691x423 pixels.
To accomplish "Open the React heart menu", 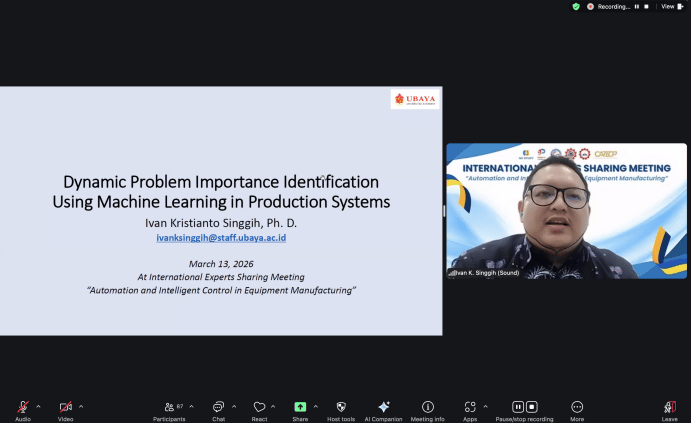I will 260,411.
